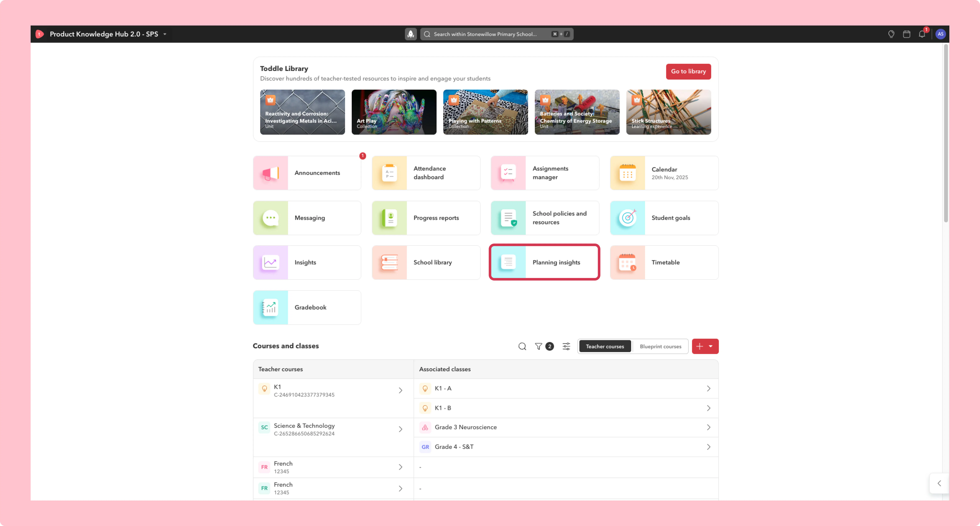Viewport: 980px width, 526px height.
Task: Open the AS user avatar menu
Action: 940,34
